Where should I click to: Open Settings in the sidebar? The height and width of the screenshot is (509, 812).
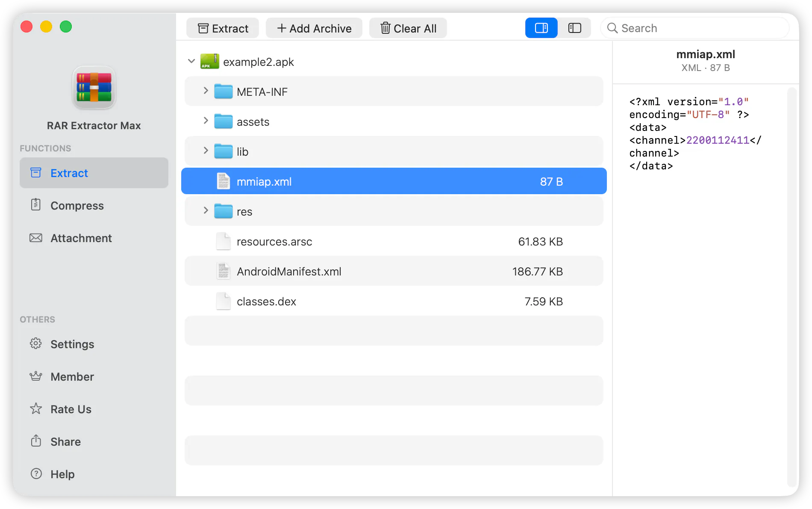pyautogui.click(x=94, y=344)
